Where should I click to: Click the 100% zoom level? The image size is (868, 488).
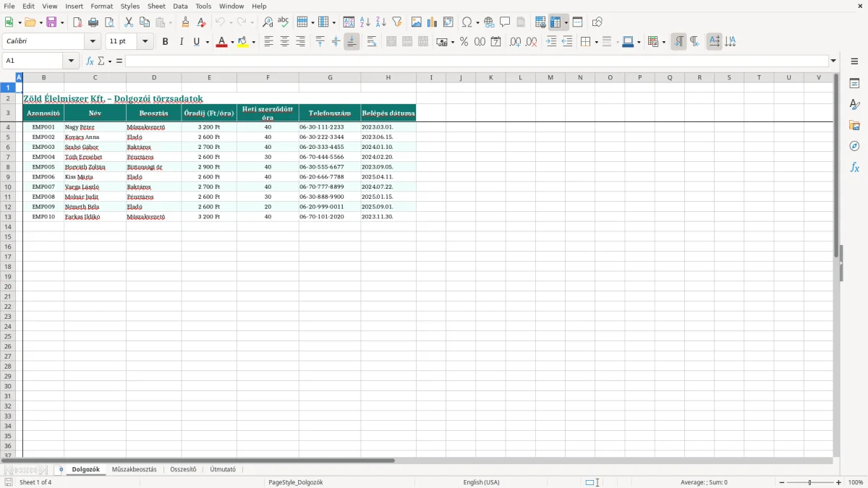[x=856, y=482]
